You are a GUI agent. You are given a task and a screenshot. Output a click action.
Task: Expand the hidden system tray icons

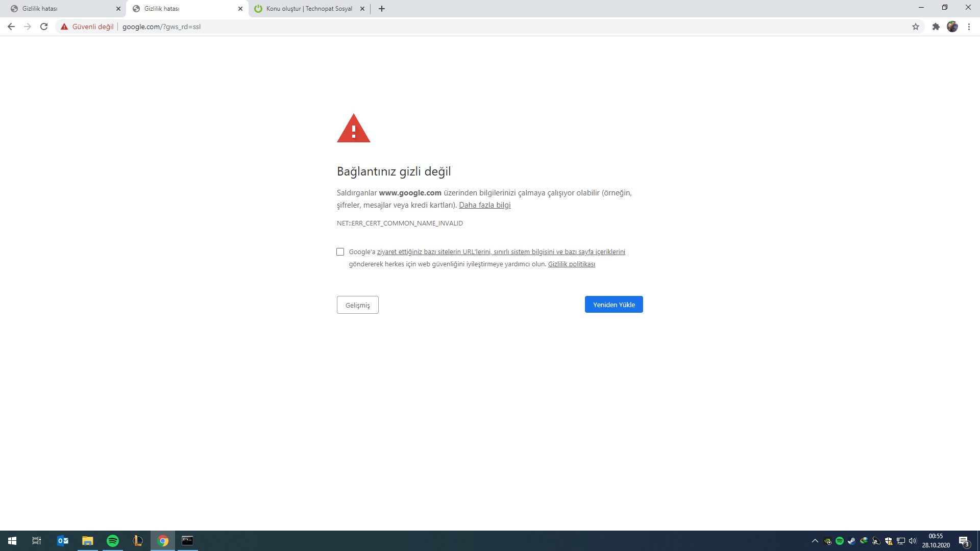coord(815,541)
